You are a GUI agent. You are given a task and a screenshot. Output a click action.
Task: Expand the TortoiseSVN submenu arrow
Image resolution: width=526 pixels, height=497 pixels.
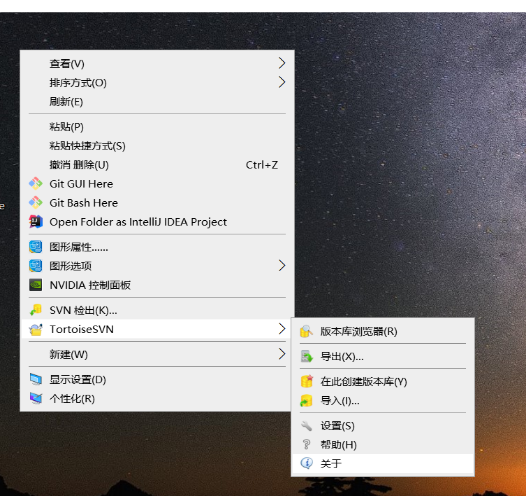(282, 329)
